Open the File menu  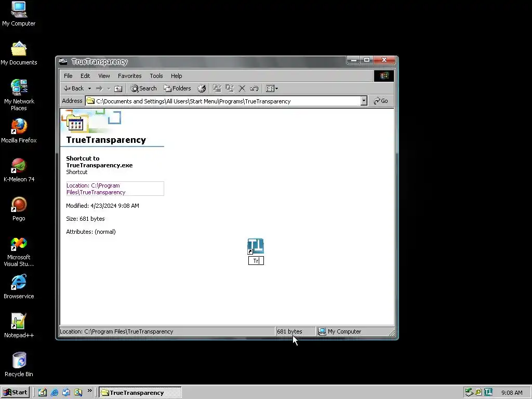point(68,76)
